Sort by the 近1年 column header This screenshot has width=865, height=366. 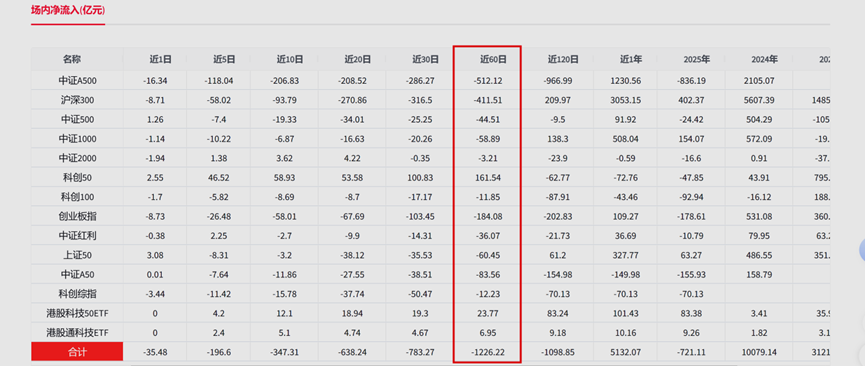pos(631,59)
